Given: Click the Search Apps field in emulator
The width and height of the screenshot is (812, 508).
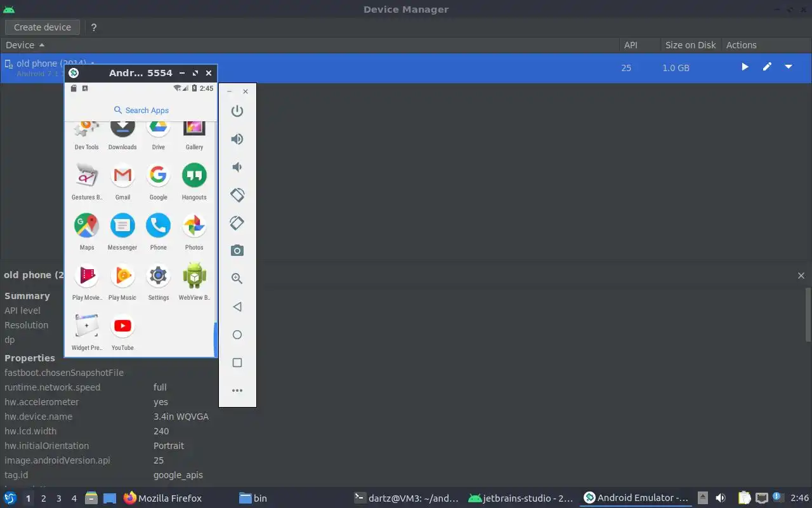Looking at the screenshot, I should point(141,110).
